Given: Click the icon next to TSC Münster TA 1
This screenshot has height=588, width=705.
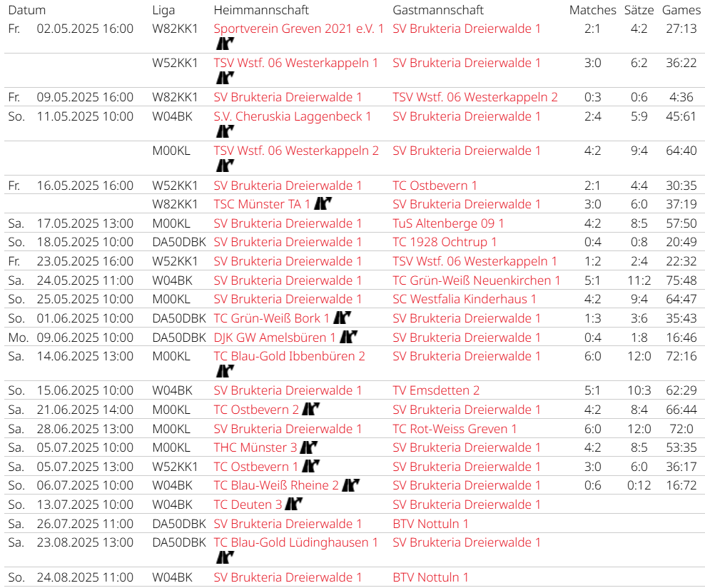Looking at the screenshot, I should [x=323, y=205].
